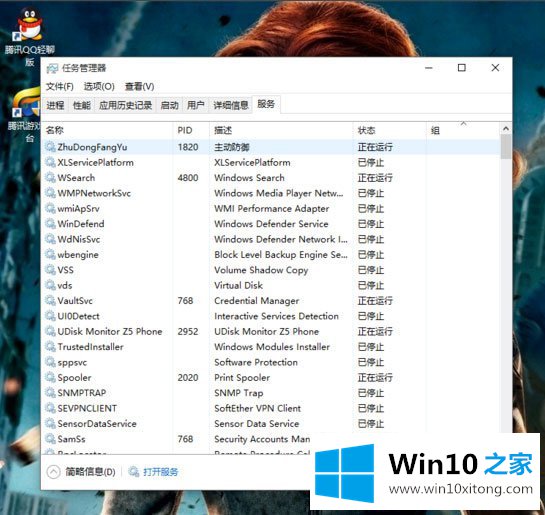Click the gear icon beside WSearch
This screenshot has height=515, width=545.
pos(51,178)
